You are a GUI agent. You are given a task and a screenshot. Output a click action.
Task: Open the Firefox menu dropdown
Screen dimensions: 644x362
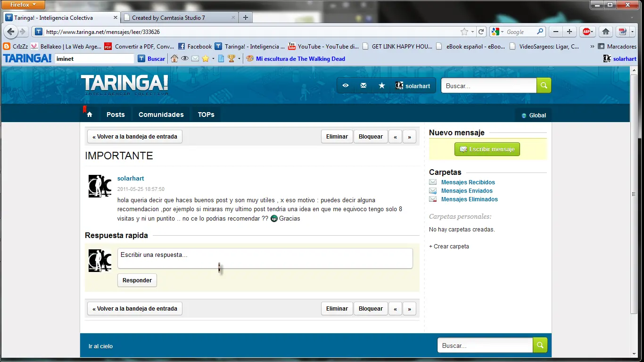[x=23, y=5]
